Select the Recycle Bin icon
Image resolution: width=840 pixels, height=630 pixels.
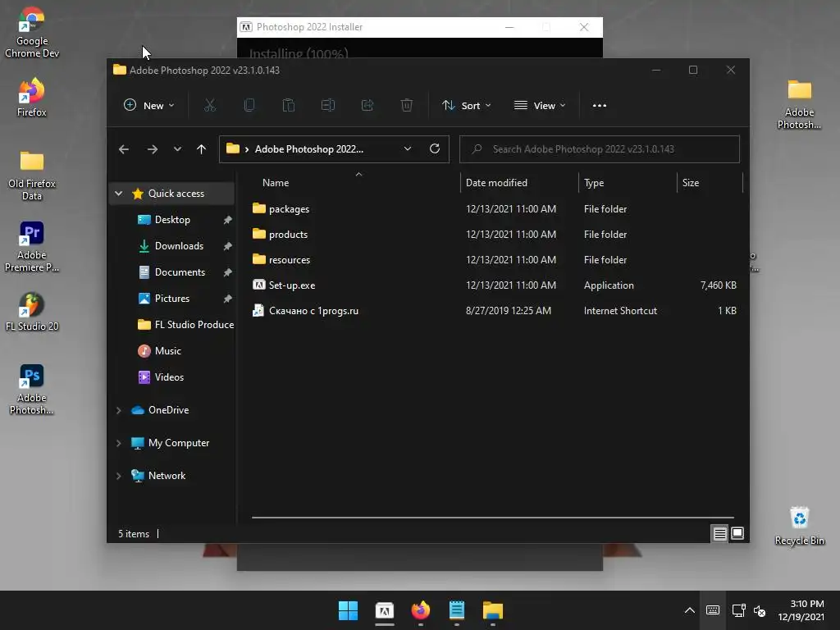click(799, 526)
